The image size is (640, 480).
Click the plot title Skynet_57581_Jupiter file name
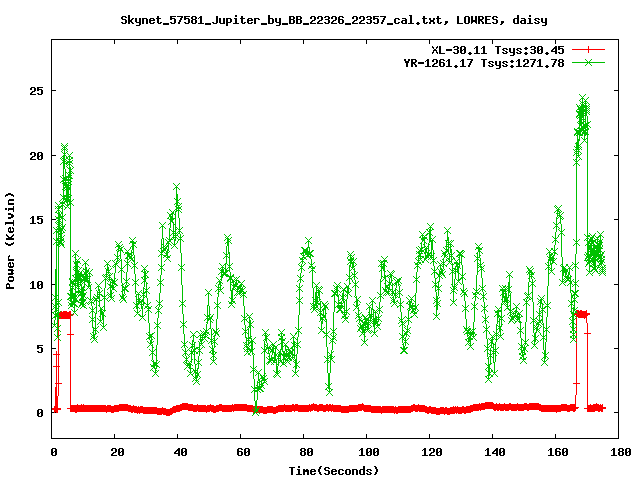coord(333,20)
